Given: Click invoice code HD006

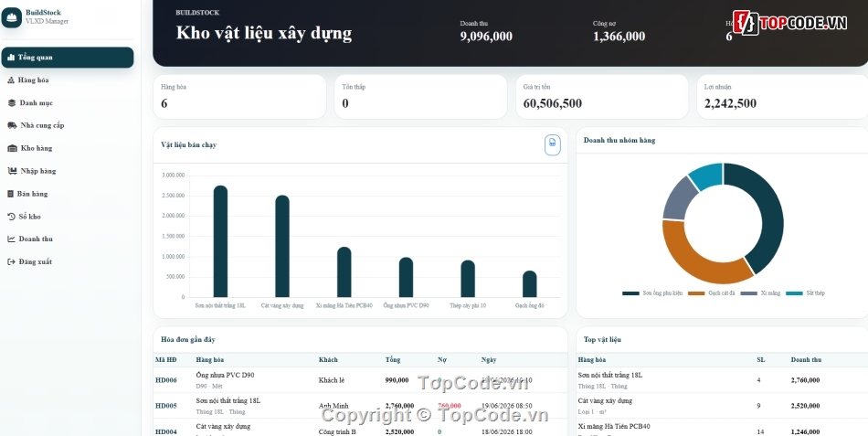Looking at the screenshot, I should (166, 380).
